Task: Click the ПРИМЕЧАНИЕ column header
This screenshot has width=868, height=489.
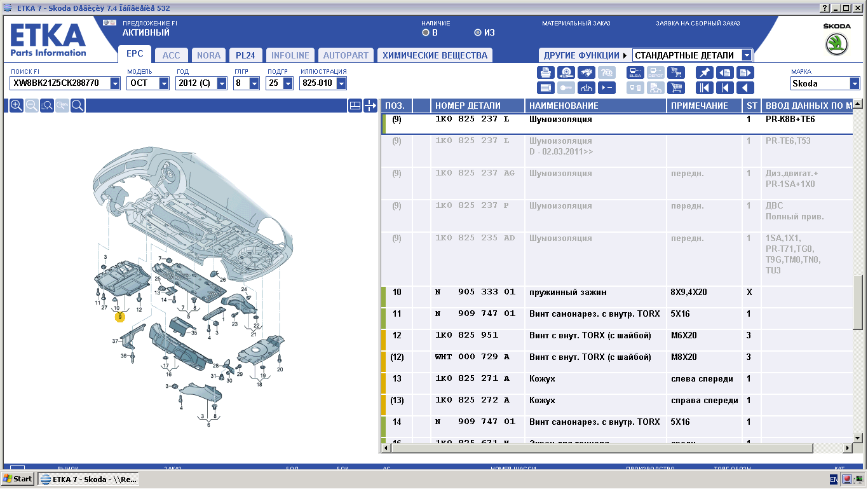Action: (705, 106)
